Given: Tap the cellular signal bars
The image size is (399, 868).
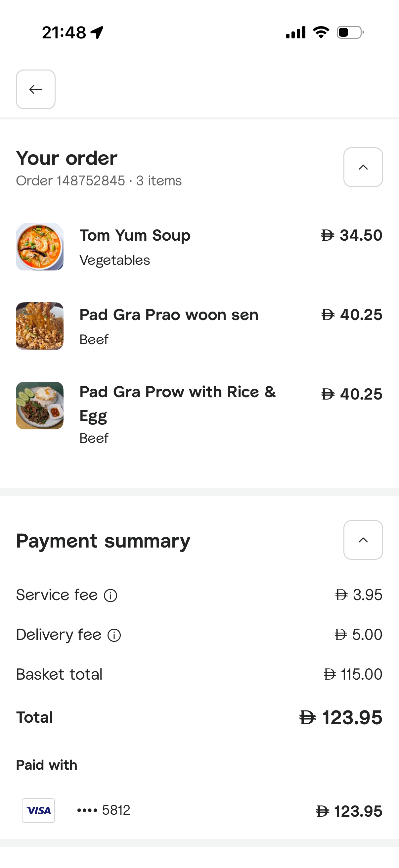Looking at the screenshot, I should point(296,32).
